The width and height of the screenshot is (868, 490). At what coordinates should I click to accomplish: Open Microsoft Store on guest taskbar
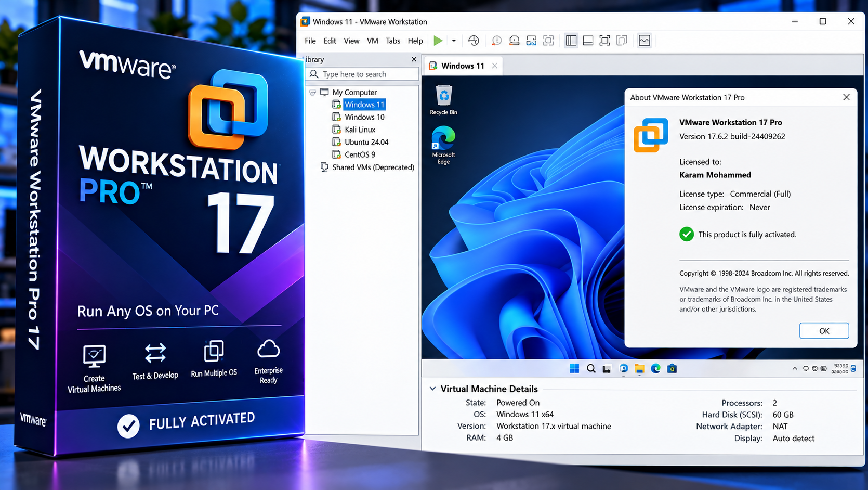tap(672, 369)
